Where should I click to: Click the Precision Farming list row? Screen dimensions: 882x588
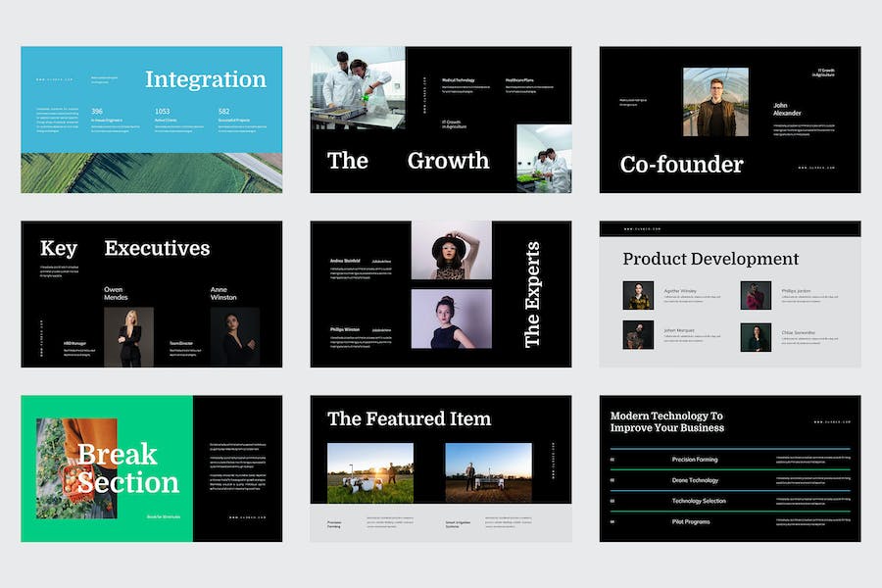point(730,460)
